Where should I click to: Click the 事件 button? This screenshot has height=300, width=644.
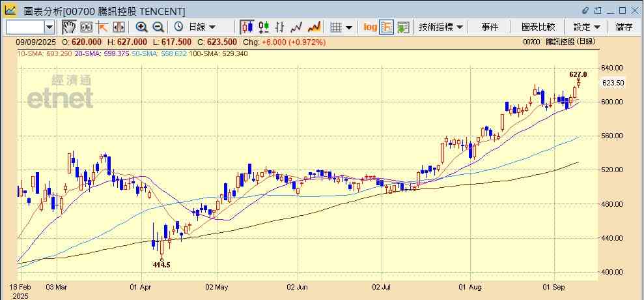(490, 27)
